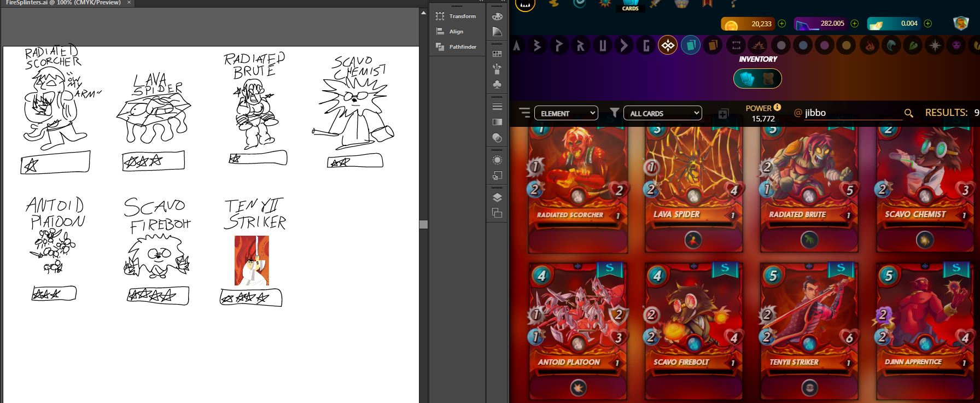Select card view in Inventory toggle
This screenshot has height=403, width=980.
[747, 79]
